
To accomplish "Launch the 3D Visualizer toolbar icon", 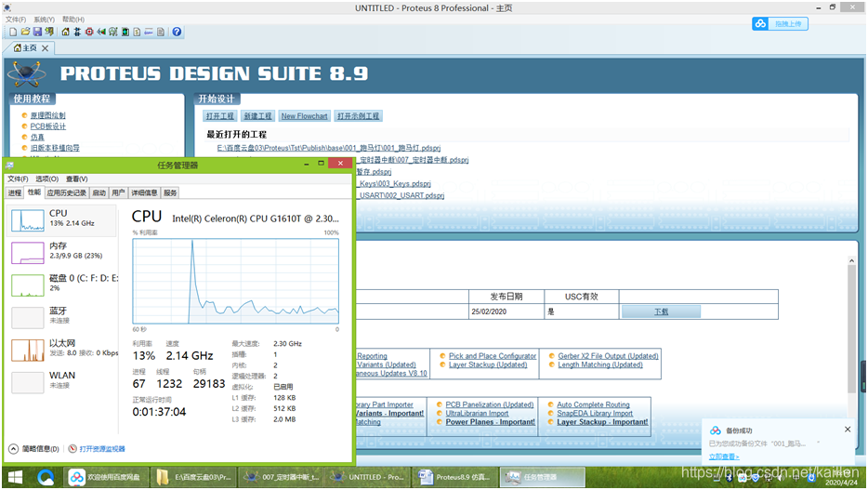I will click(x=101, y=32).
